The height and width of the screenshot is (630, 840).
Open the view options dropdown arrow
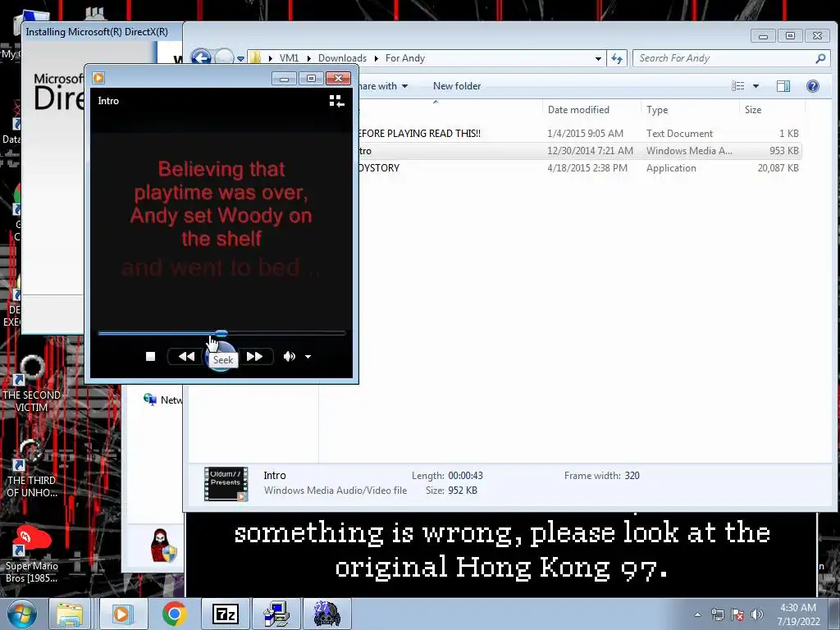tap(756, 86)
